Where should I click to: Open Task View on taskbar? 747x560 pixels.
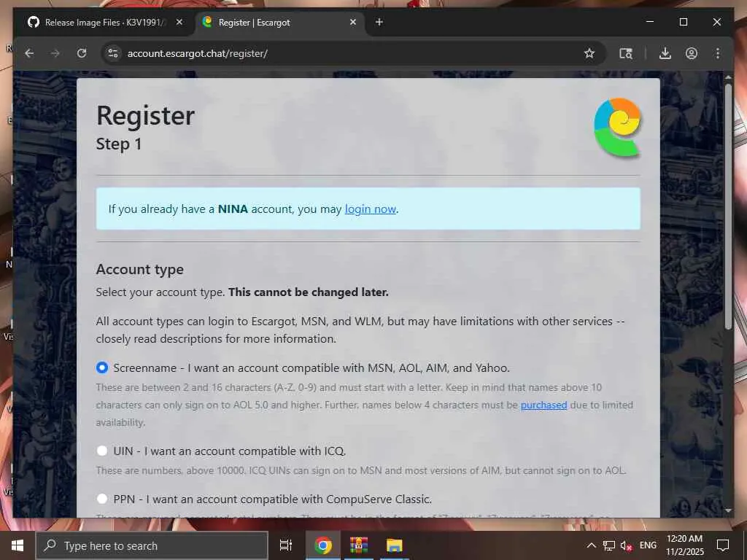point(286,545)
